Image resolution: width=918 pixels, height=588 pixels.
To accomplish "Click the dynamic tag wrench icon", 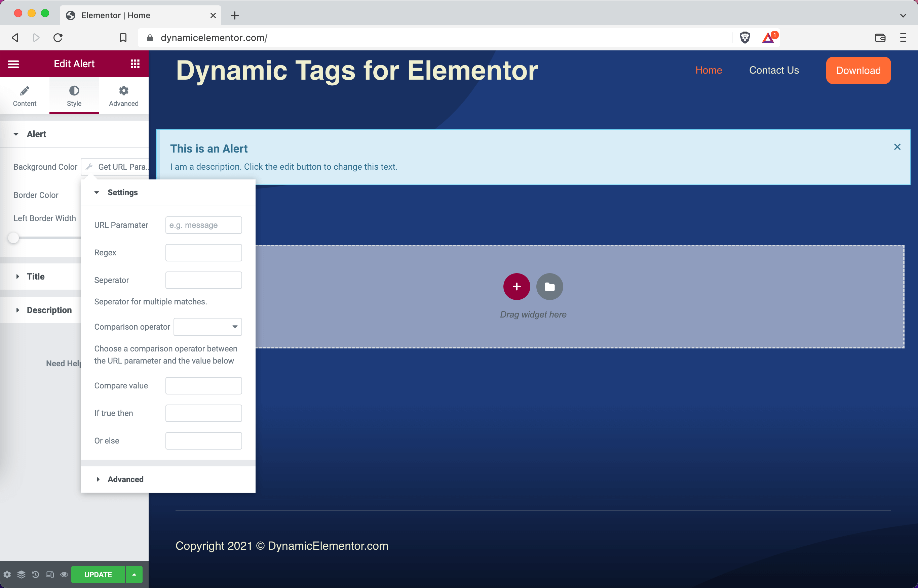I will tap(89, 167).
